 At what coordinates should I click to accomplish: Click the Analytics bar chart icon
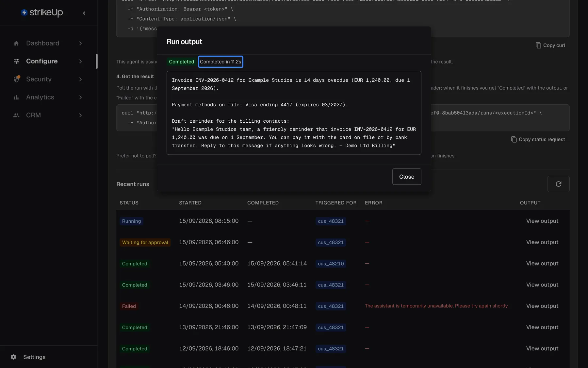coord(16,97)
